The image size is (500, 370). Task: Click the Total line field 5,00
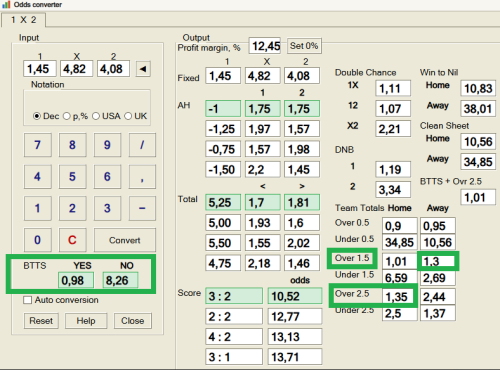223,223
